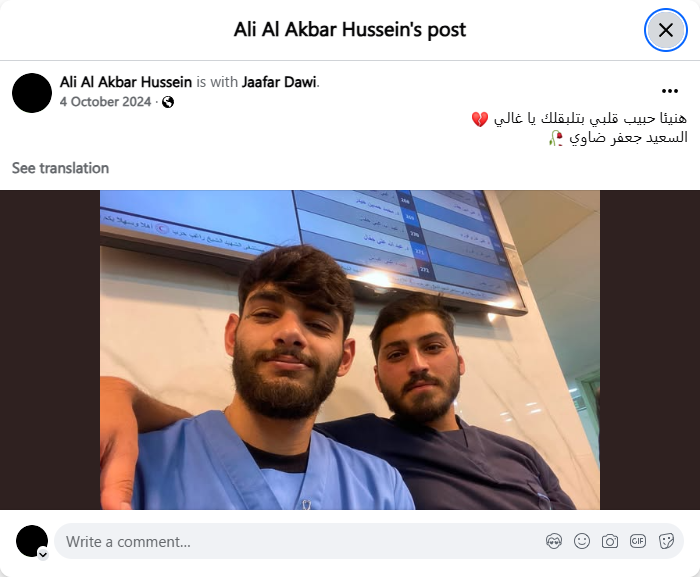Screen dimensions: 700x577
Task: Open the sticker picker icon
Action: (666, 541)
